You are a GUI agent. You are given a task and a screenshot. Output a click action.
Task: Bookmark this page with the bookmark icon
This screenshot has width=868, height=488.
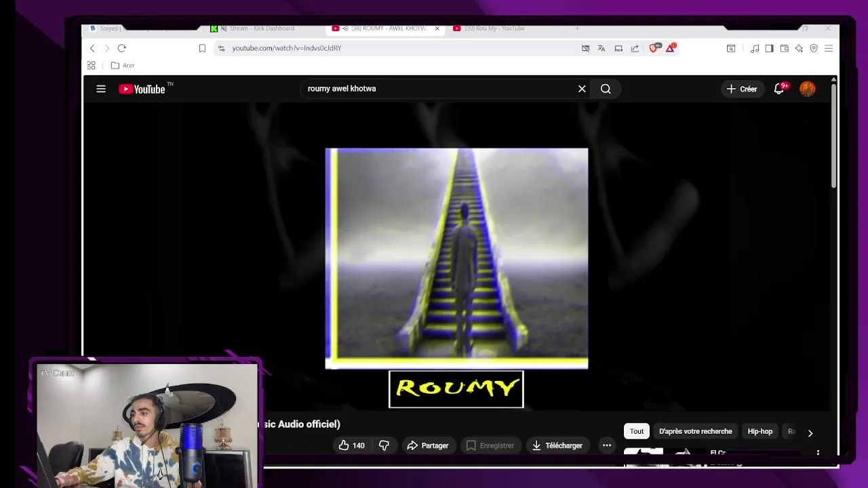tap(202, 48)
